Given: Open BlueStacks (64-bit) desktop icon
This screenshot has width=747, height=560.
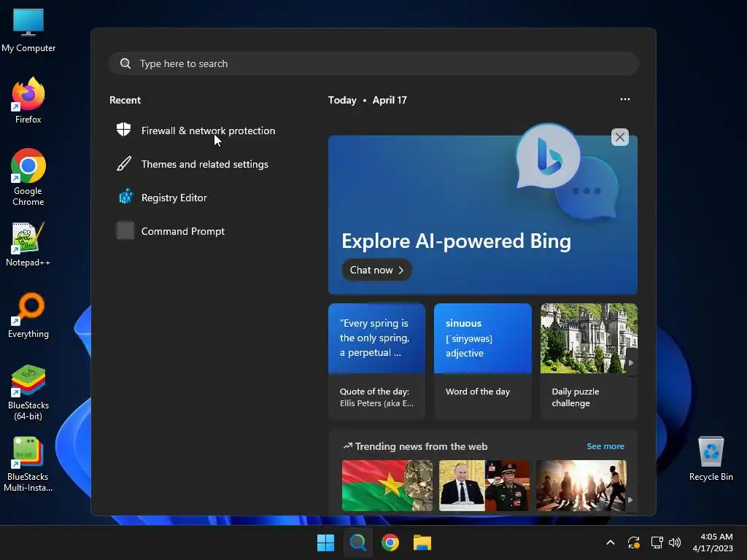Looking at the screenshot, I should (28, 392).
